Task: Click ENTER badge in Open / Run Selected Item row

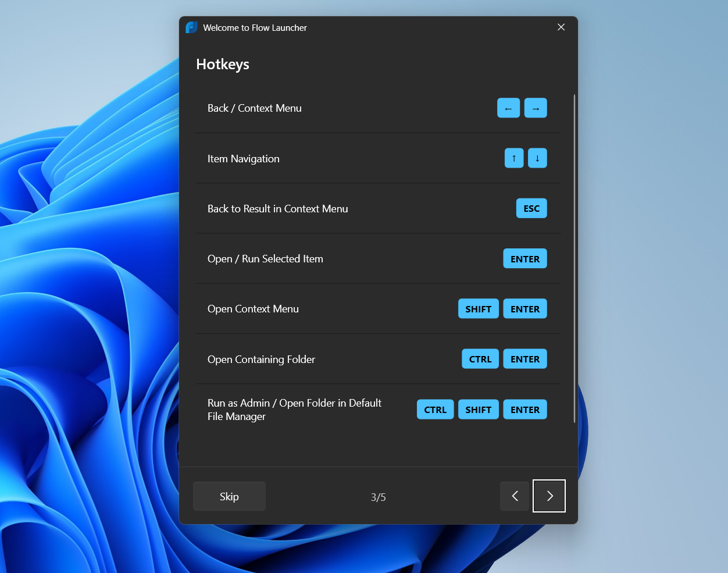Action: click(x=525, y=259)
